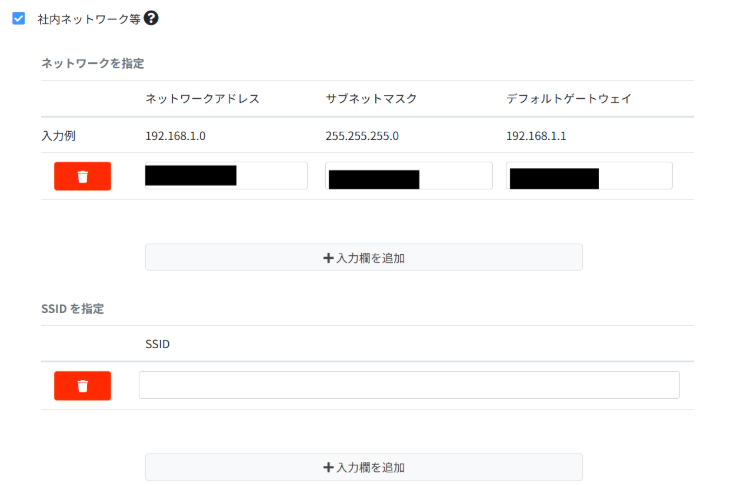Add a network row via 入力欄を追加
Image resolution: width=747 pixels, height=486 pixels.
(x=364, y=257)
